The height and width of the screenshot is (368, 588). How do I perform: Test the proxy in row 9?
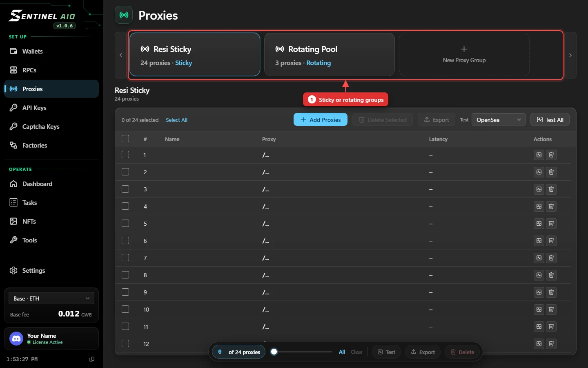(539, 292)
